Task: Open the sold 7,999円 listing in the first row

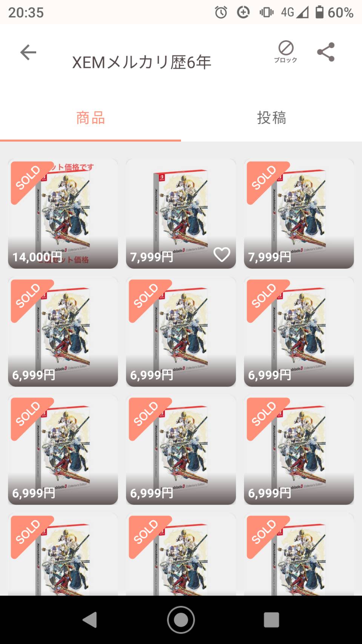Action: pyautogui.click(x=299, y=214)
